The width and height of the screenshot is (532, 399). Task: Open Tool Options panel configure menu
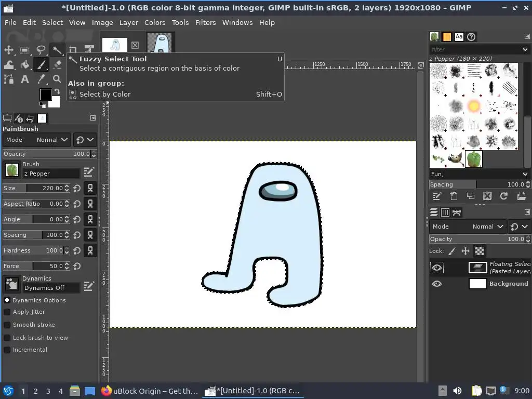[x=93, y=118]
